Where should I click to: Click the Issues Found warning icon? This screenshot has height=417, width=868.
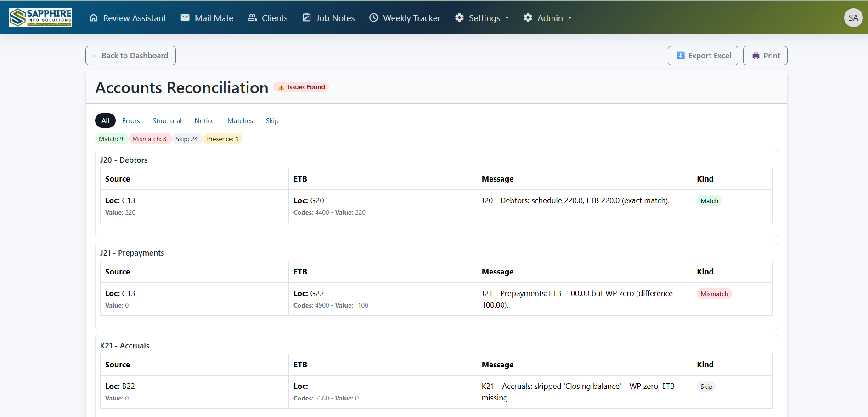[282, 87]
